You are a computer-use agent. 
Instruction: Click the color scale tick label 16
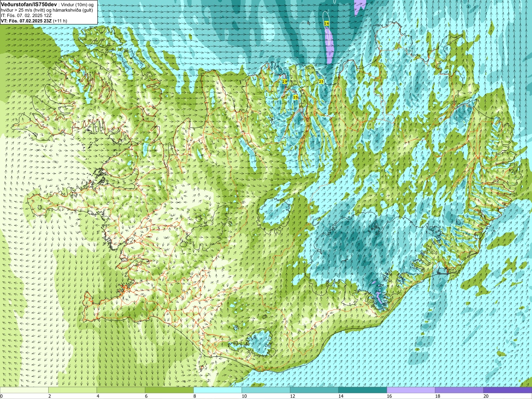389,396
